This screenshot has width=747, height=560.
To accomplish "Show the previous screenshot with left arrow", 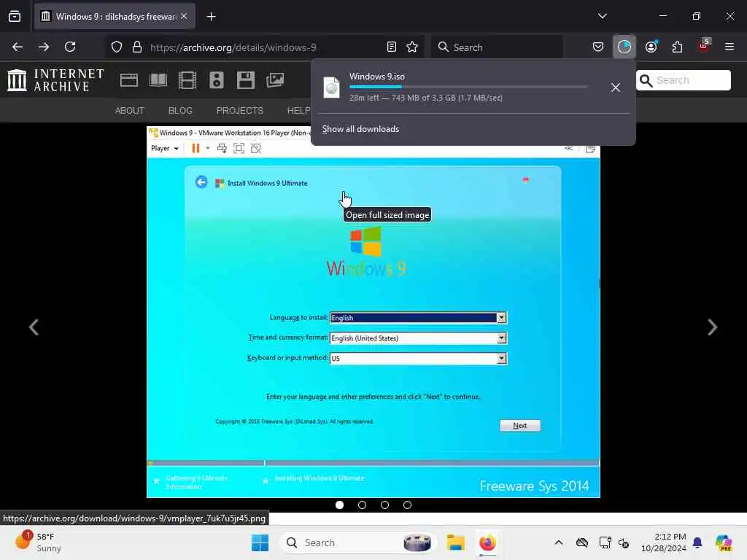I will point(34,327).
